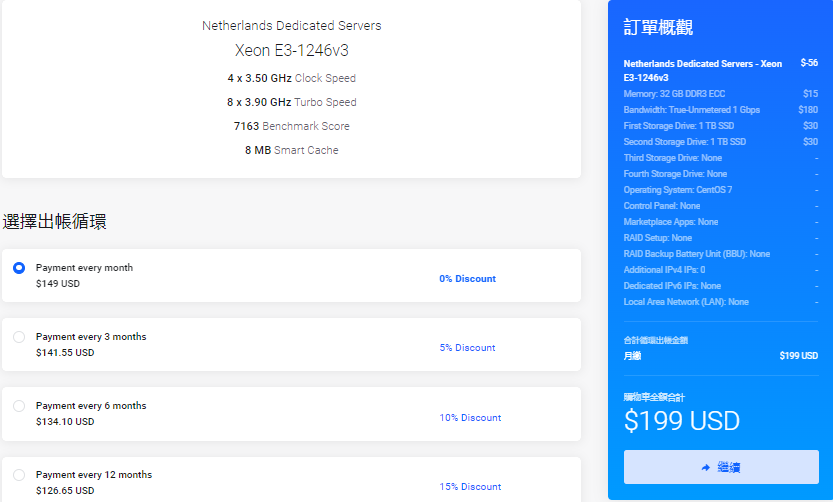Screen dimensions: 833x502
Task: Click the Bandwidth: True-Unmetered 1 Gbps line
Action: [x=691, y=110]
